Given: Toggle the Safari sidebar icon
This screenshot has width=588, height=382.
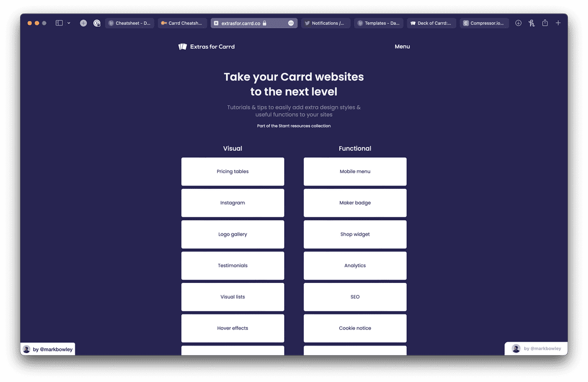Looking at the screenshot, I should (x=59, y=23).
